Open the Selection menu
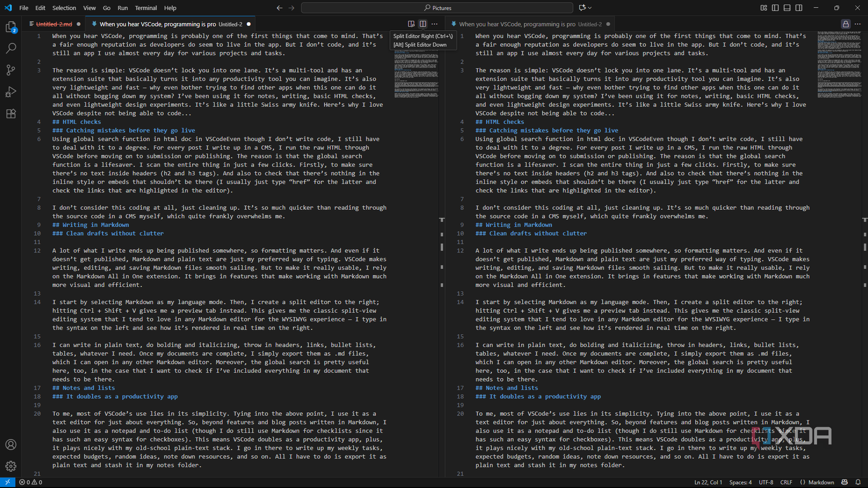 (64, 8)
